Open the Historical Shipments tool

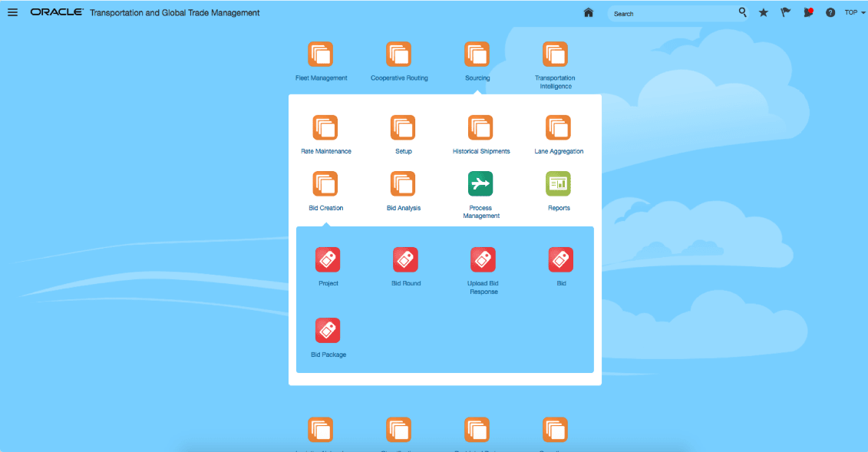(480, 127)
